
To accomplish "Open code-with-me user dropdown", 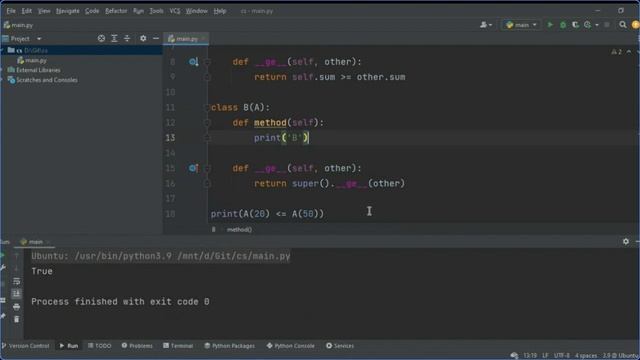I will pyautogui.click(x=486, y=25).
